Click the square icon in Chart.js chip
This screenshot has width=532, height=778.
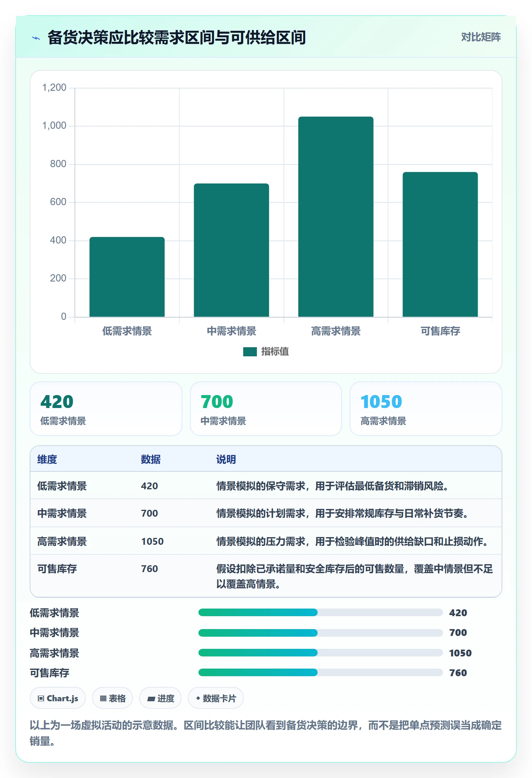(41, 698)
